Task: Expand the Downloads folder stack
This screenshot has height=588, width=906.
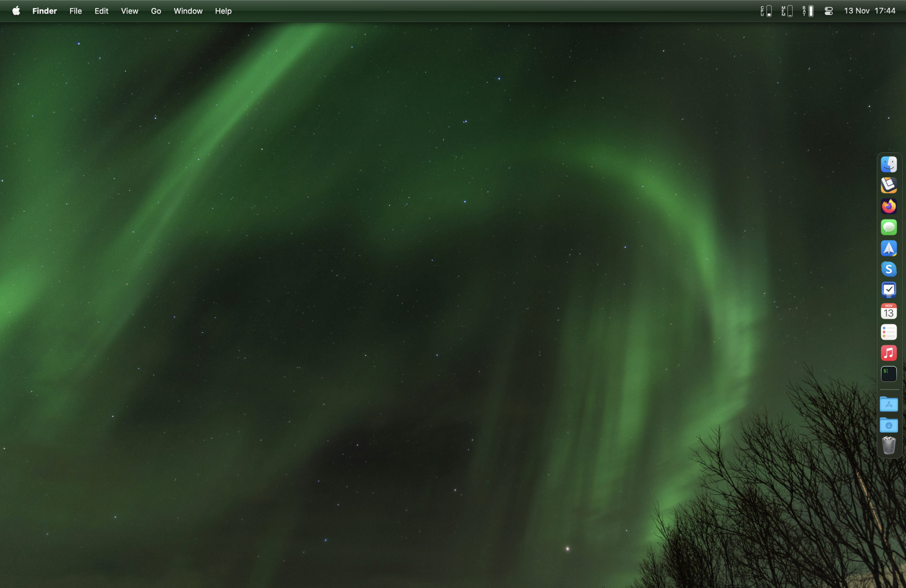Action: coord(888,425)
